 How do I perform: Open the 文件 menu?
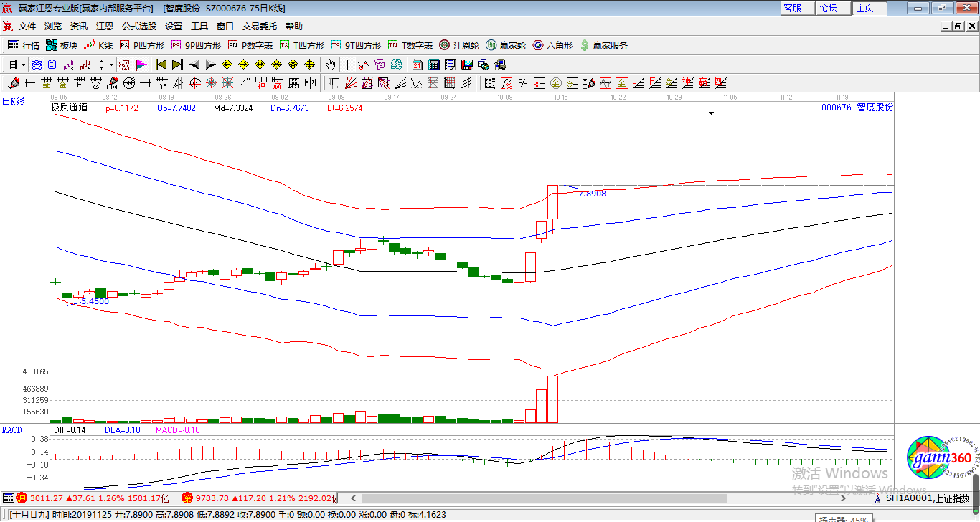tap(27, 26)
